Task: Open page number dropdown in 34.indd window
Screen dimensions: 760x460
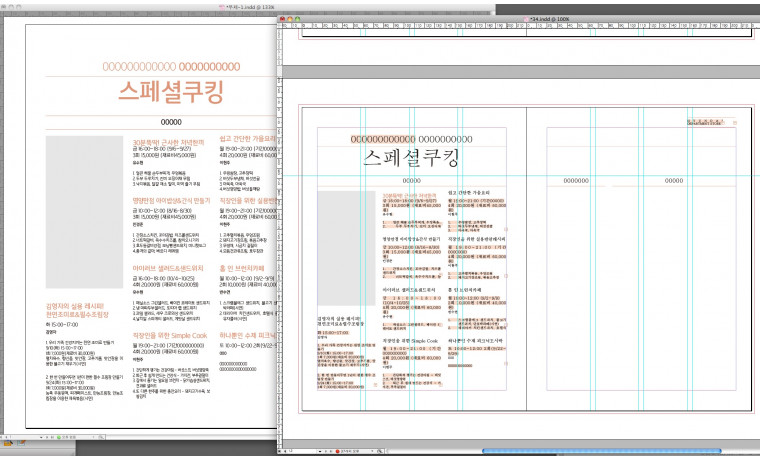Action: click(x=320, y=451)
